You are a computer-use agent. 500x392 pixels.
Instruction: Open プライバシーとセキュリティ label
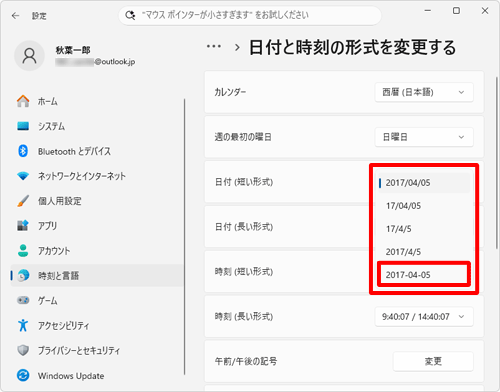tap(79, 351)
